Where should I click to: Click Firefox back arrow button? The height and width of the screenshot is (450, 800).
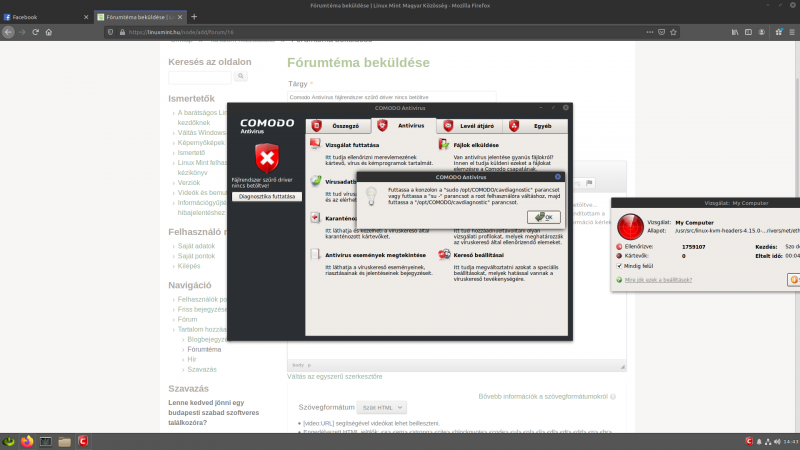click(8, 32)
